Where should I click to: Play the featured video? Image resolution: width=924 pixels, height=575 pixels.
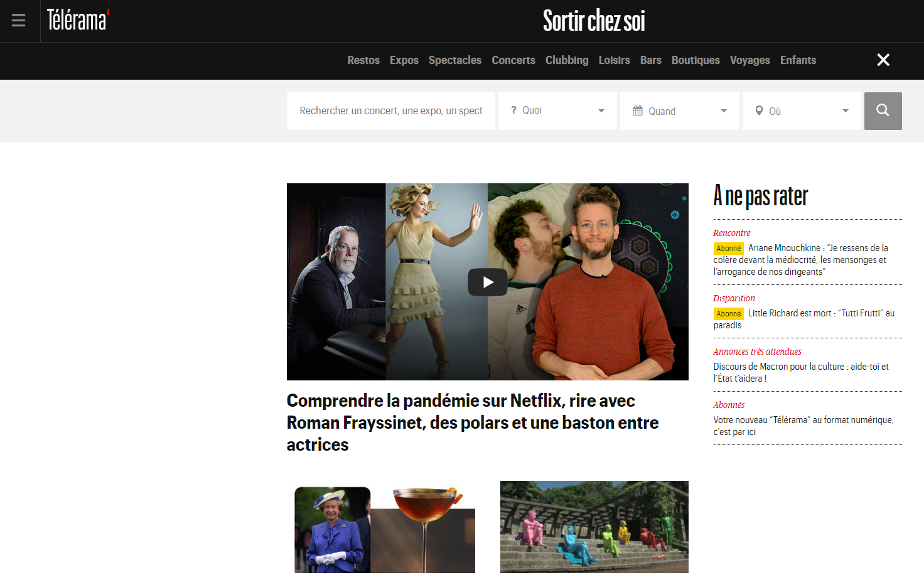[488, 282]
